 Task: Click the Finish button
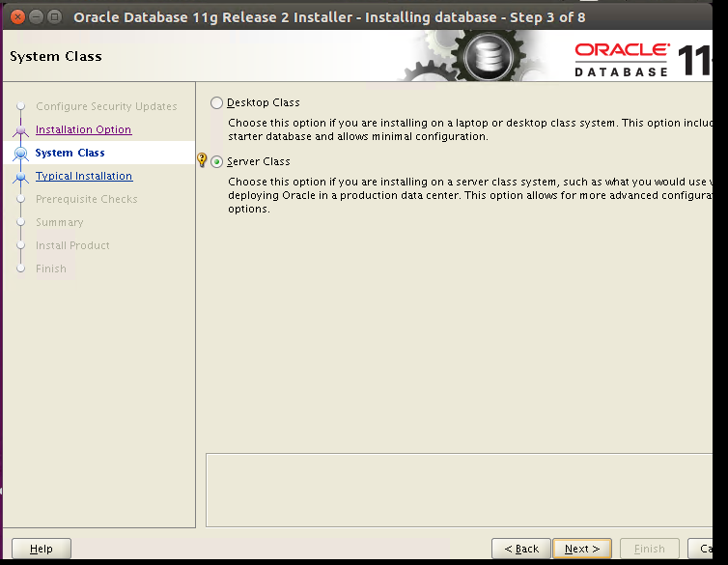(650, 549)
